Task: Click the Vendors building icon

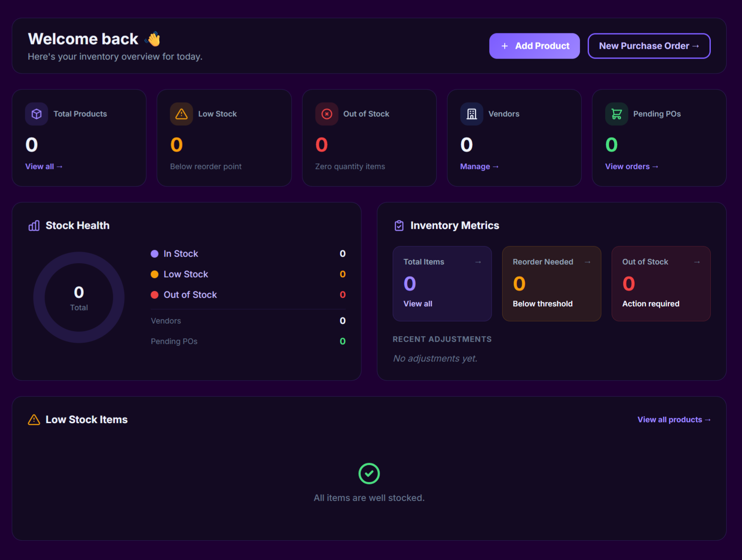Action: tap(471, 114)
